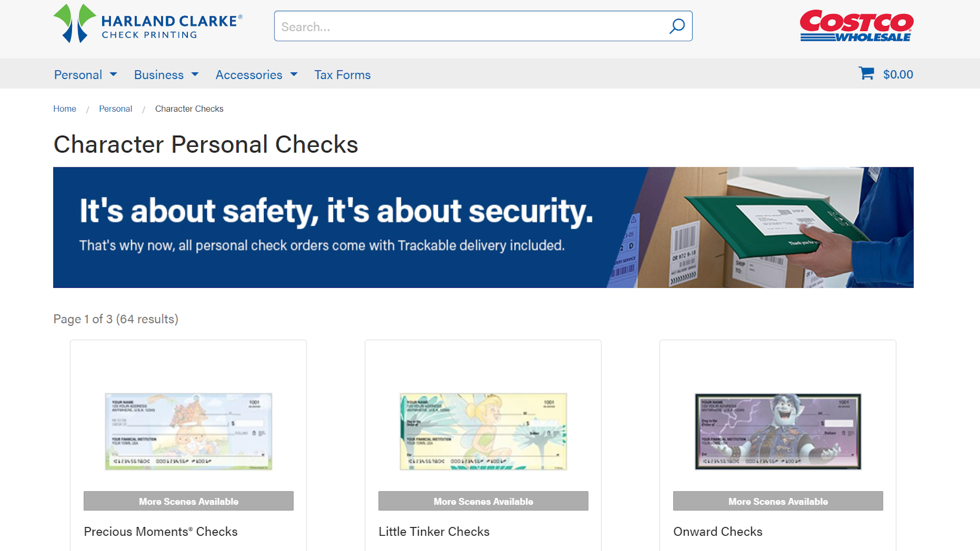Expand the Business dropdown
The height and width of the screenshot is (551, 980).
(166, 74)
